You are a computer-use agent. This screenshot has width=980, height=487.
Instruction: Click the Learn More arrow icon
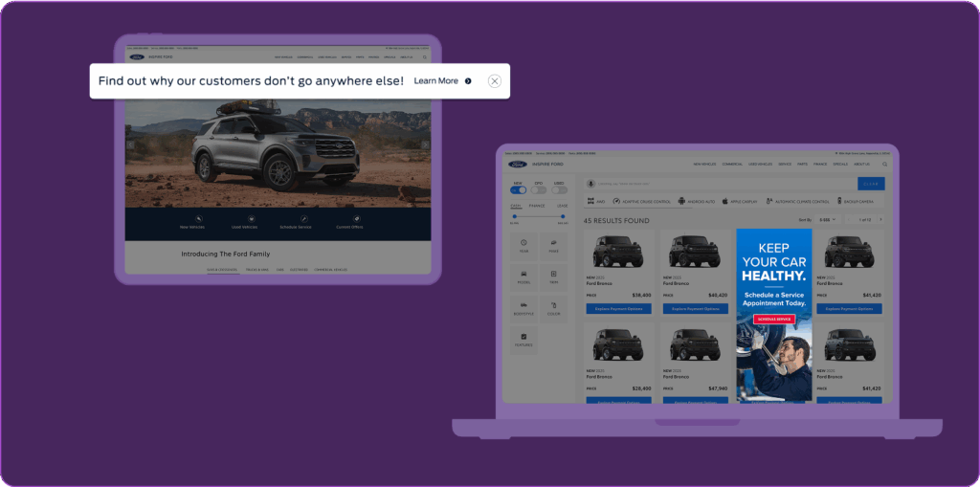coord(468,80)
